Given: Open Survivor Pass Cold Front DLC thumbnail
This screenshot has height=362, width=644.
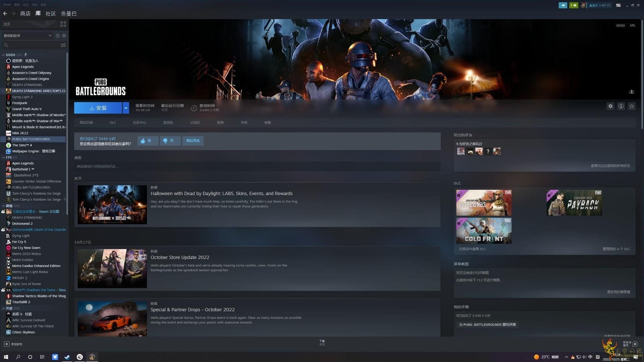Looking at the screenshot, I should click(x=484, y=231).
